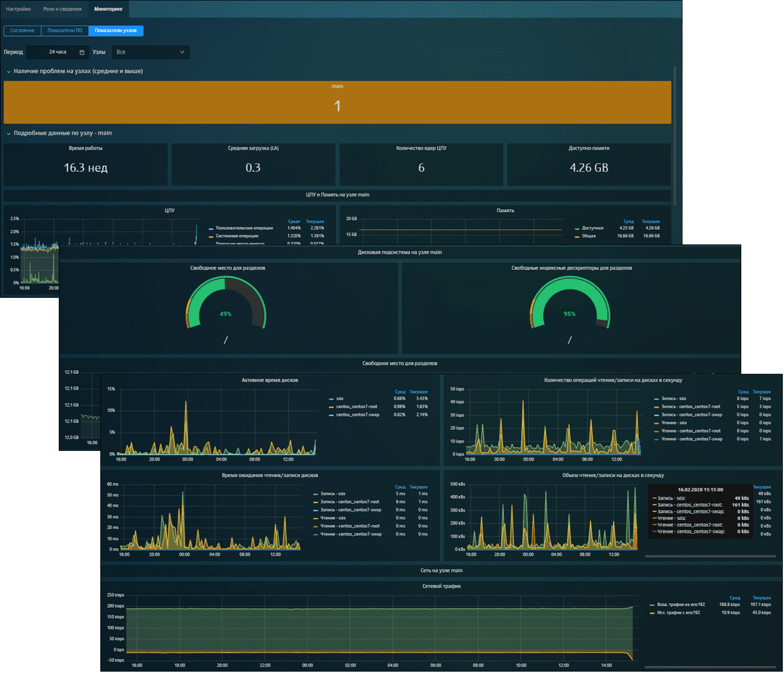Open the 'Время ожидания чтения/записи дисков' panel title

[x=270, y=475]
